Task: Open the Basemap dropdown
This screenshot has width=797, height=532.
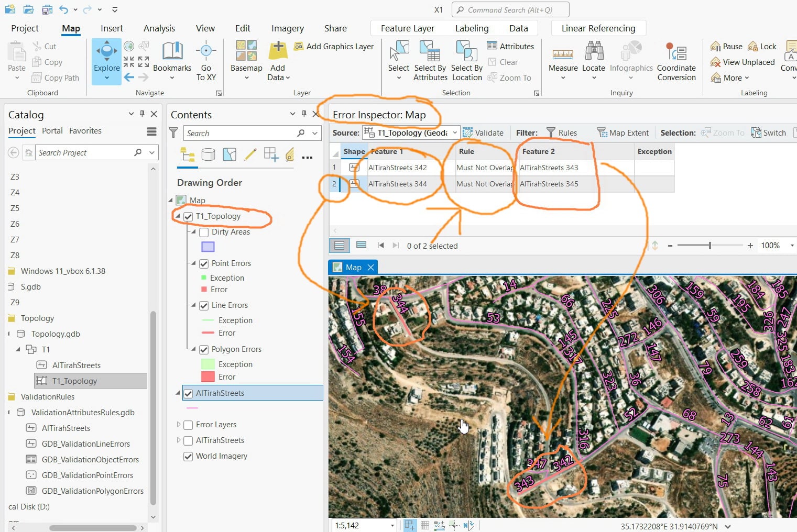Action: tap(246, 61)
